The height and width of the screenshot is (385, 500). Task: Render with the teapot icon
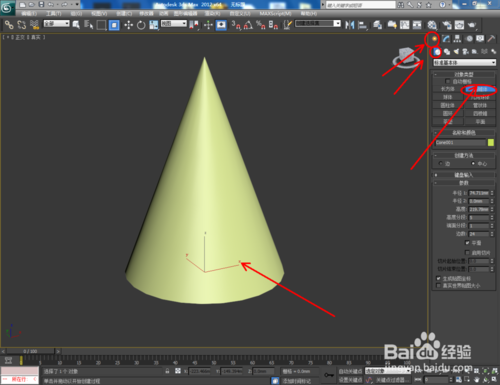(x=472, y=25)
